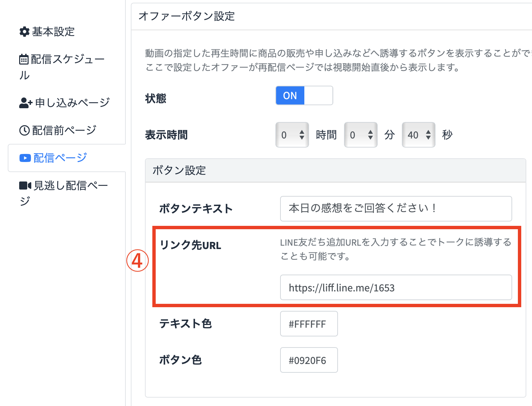Click the play icon beside 配信ページ

click(x=25, y=158)
